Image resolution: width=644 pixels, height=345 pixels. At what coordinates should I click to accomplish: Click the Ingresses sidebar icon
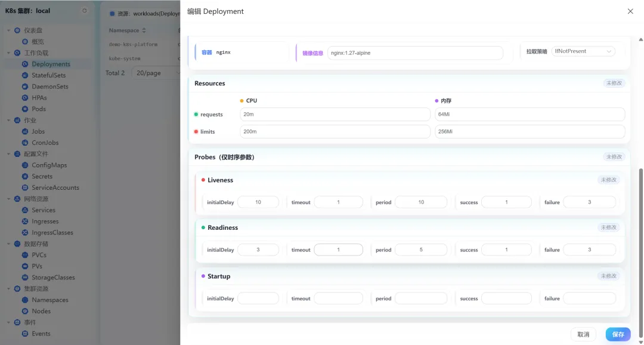click(25, 221)
